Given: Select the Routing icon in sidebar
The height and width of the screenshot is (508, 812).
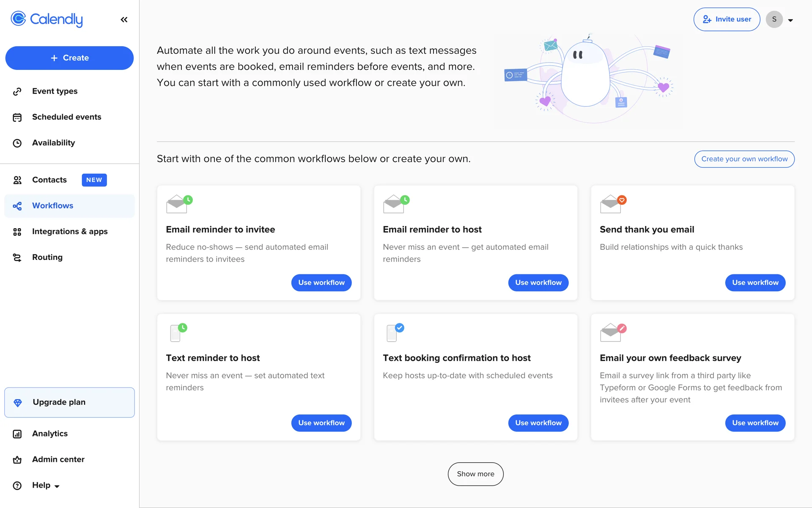Looking at the screenshot, I should pos(17,257).
